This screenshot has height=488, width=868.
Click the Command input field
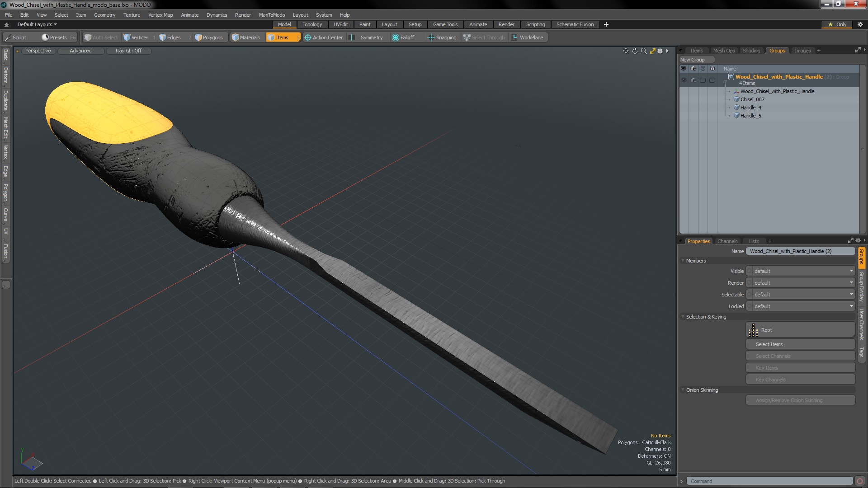point(769,481)
